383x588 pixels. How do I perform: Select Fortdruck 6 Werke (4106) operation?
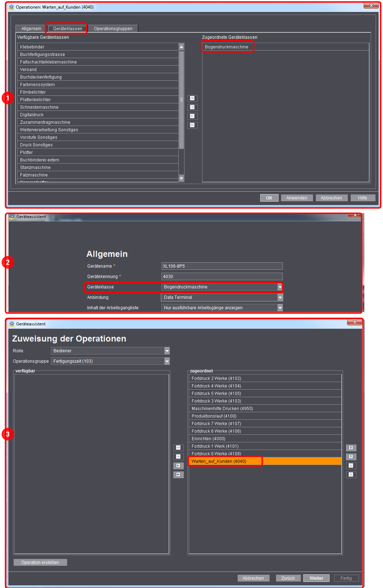(265, 431)
